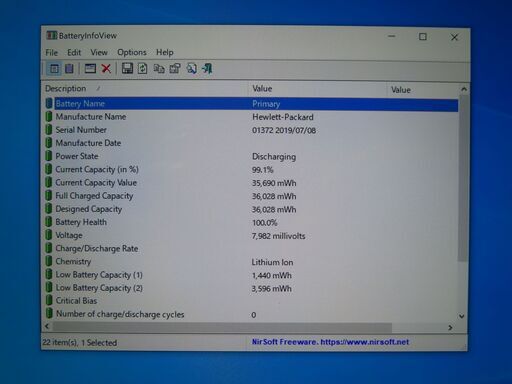The height and width of the screenshot is (384, 512).
Task: Select the Current Capacity (in %) row
Action: (252, 169)
